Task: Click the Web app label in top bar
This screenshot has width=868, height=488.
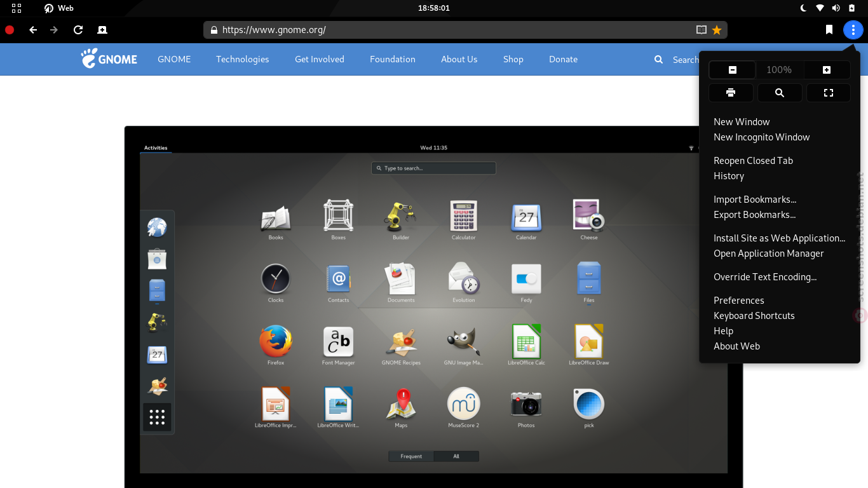Action: (59, 8)
